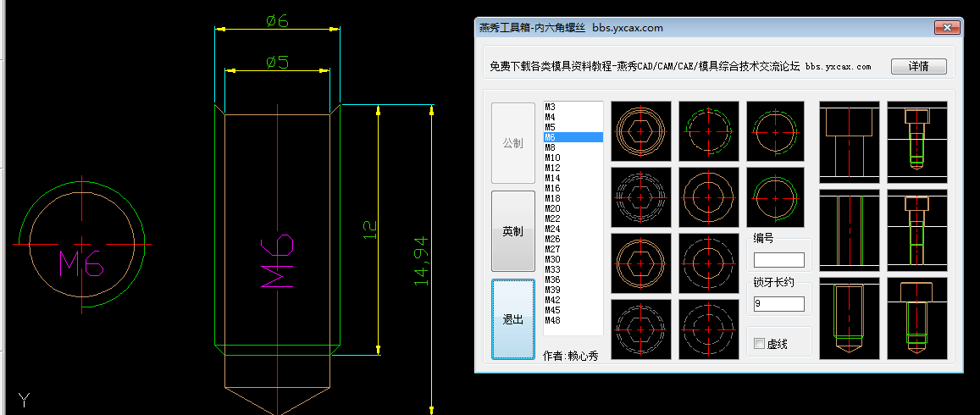The image size is (980, 415).
Task: Select M30 in the list
Action: 573,259
